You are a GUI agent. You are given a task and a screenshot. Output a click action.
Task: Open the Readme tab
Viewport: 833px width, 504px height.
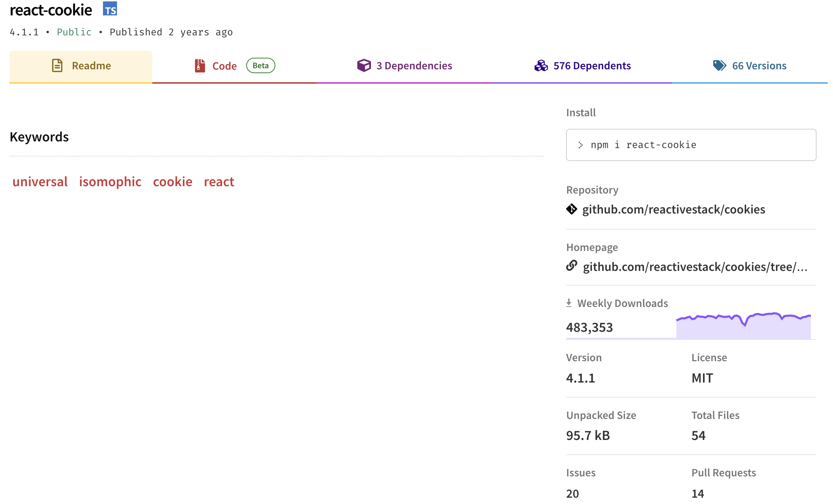click(91, 66)
